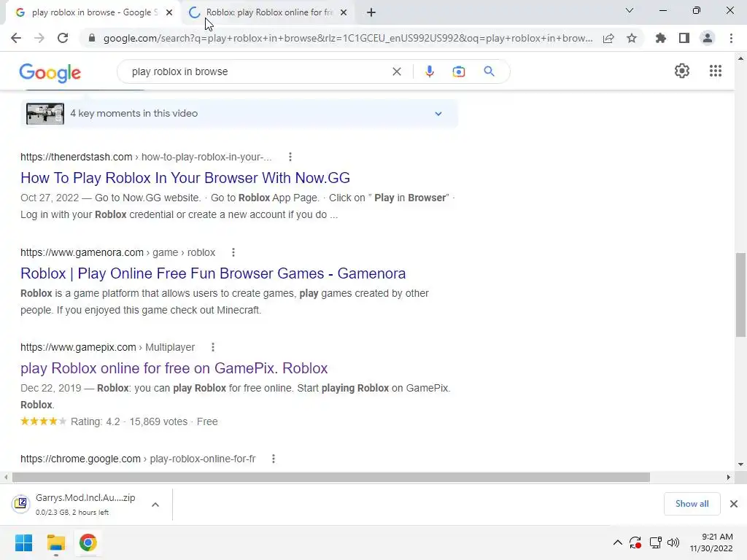
Task: Open a new browser tab
Action: click(x=371, y=12)
